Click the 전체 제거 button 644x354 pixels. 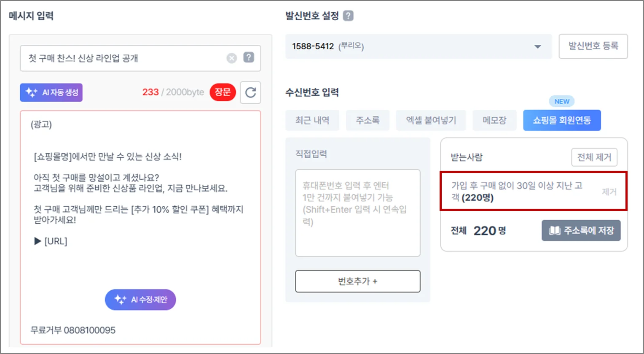(594, 157)
